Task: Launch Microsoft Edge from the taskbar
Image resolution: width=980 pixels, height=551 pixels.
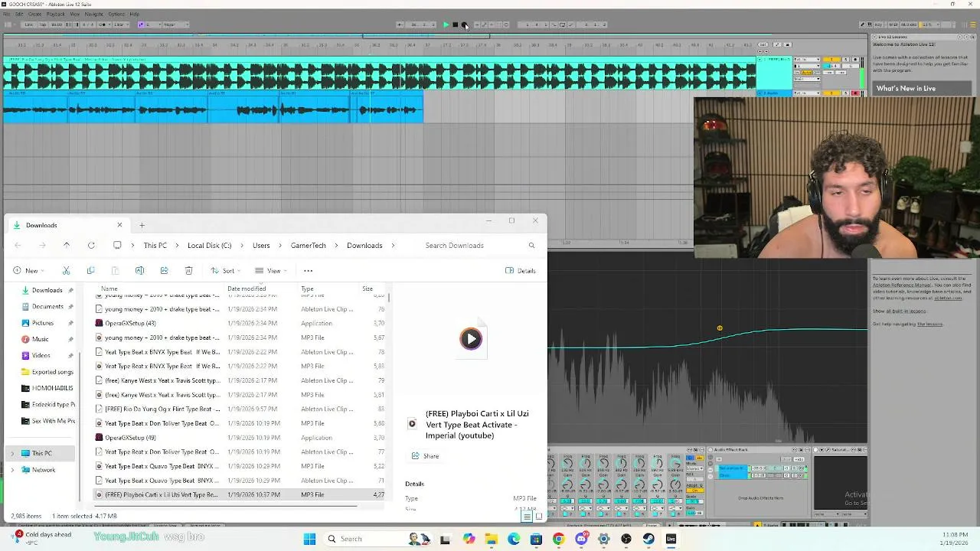Action: click(x=514, y=539)
